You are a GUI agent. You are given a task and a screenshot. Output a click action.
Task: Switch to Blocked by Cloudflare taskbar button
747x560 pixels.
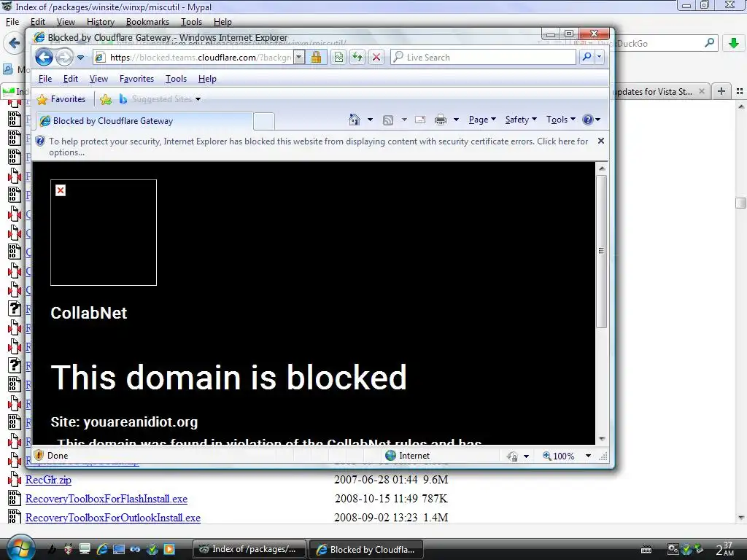tap(366, 549)
